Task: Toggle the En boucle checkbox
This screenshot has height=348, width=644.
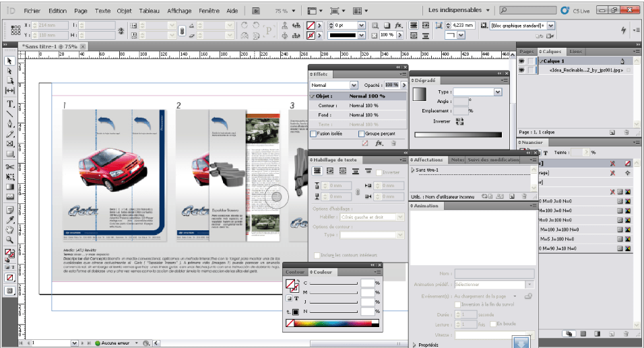Action: [493, 324]
